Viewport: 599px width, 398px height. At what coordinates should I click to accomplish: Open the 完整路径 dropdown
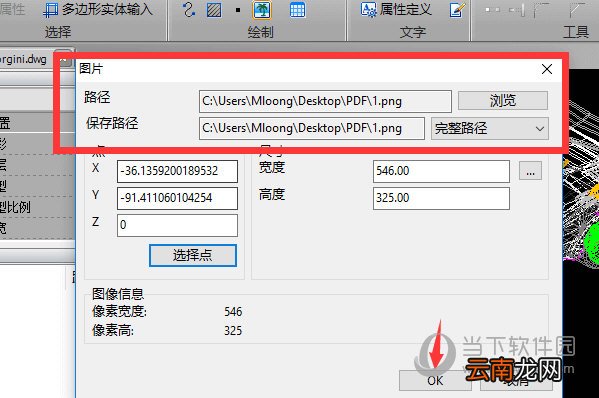tap(490, 128)
